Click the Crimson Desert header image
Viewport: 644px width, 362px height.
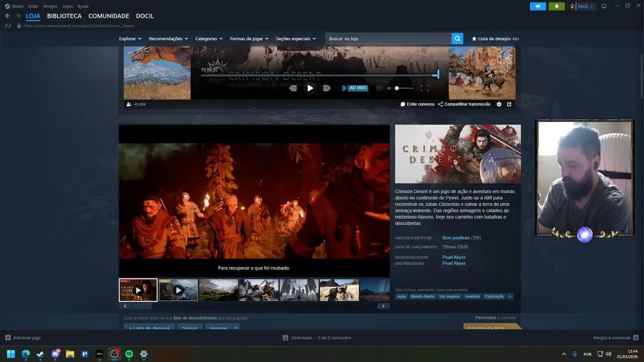point(458,154)
